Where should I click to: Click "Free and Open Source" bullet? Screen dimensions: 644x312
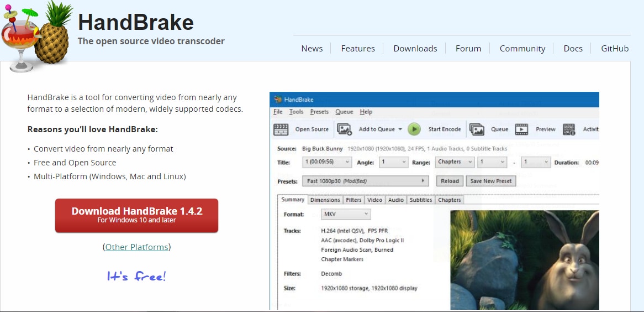point(75,163)
